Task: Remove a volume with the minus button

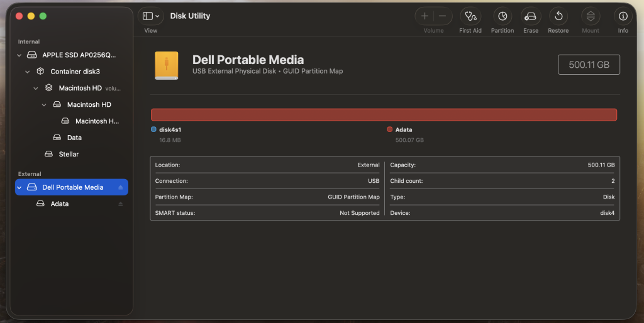Action: [x=442, y=16]
